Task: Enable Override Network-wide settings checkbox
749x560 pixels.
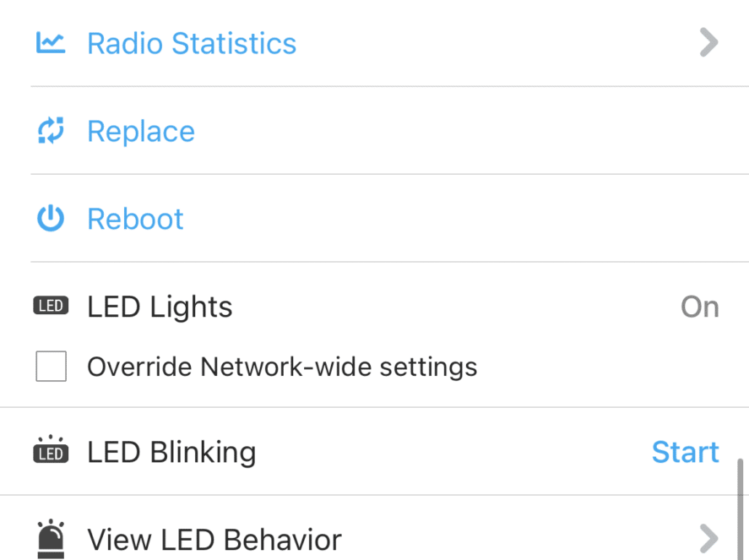Action: (52, 367)
